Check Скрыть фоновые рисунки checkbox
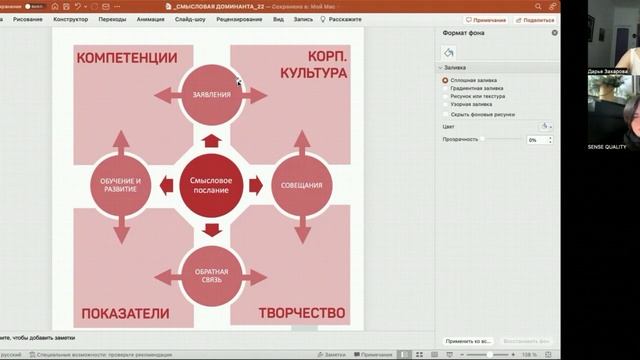The width and height of the screenshot is (640, 360). click(445, 115)
